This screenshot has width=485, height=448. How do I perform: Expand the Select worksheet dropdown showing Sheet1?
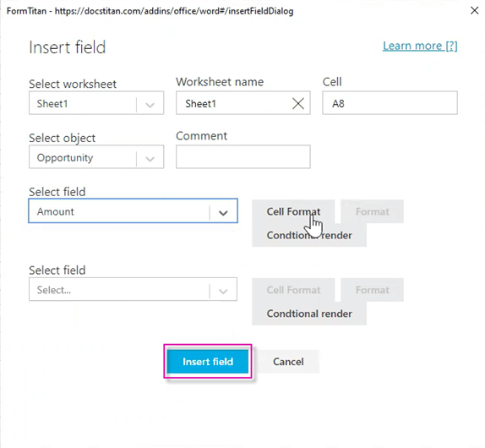click(96, 103)
